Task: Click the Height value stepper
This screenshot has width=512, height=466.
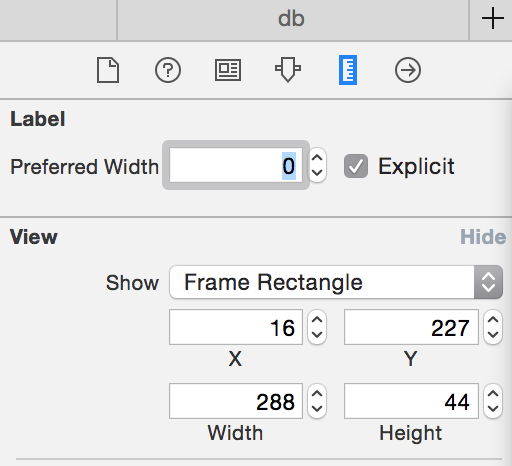Action: pos(493,401)
